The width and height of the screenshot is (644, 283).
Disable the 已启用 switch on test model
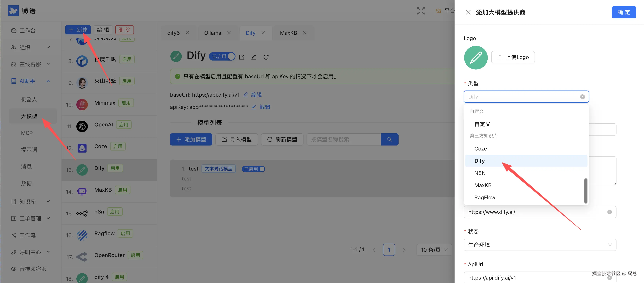tap(253, 169)
